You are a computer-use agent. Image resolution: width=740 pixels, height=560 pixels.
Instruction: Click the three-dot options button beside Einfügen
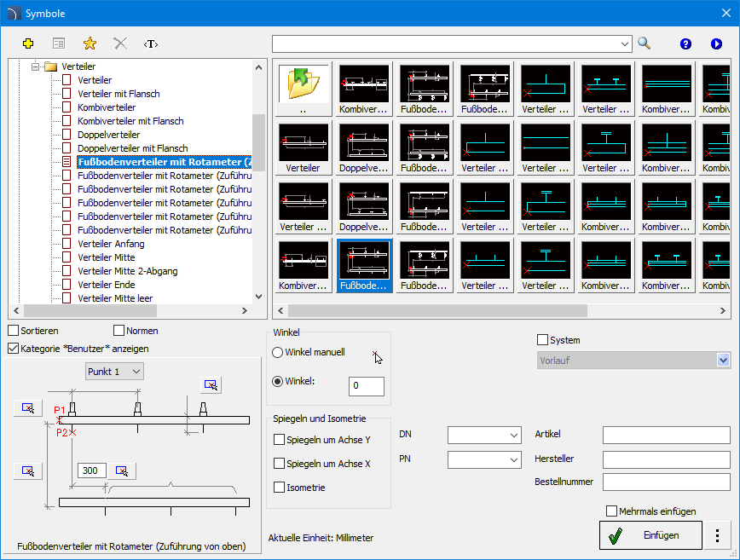(x=717, y=535)
